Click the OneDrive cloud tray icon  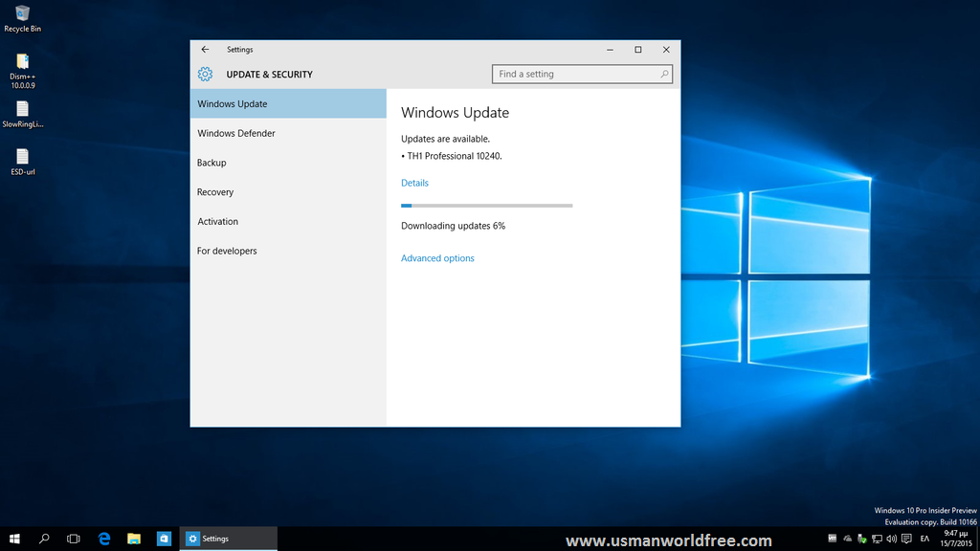coord(847,539)
